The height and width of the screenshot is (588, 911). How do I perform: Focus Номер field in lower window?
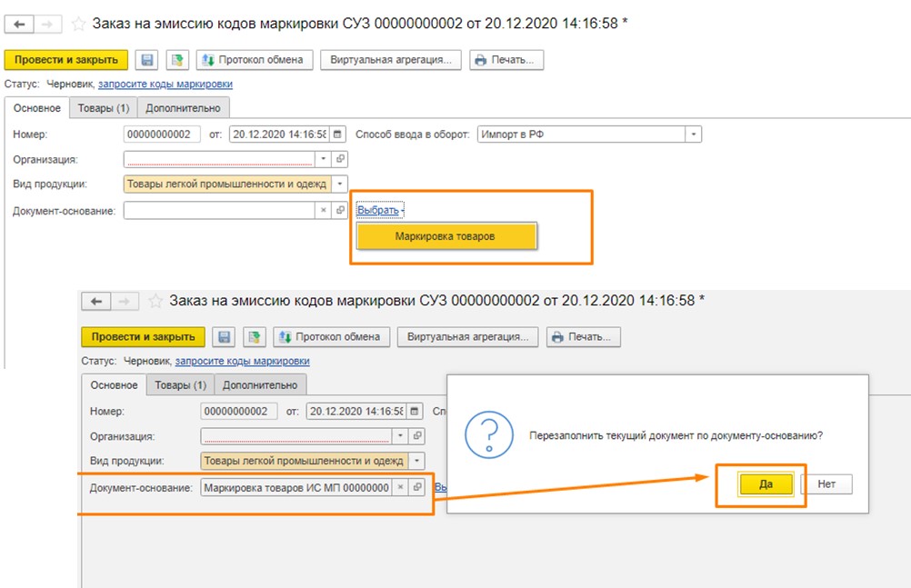pyautogui.click(x=239, y=412)
